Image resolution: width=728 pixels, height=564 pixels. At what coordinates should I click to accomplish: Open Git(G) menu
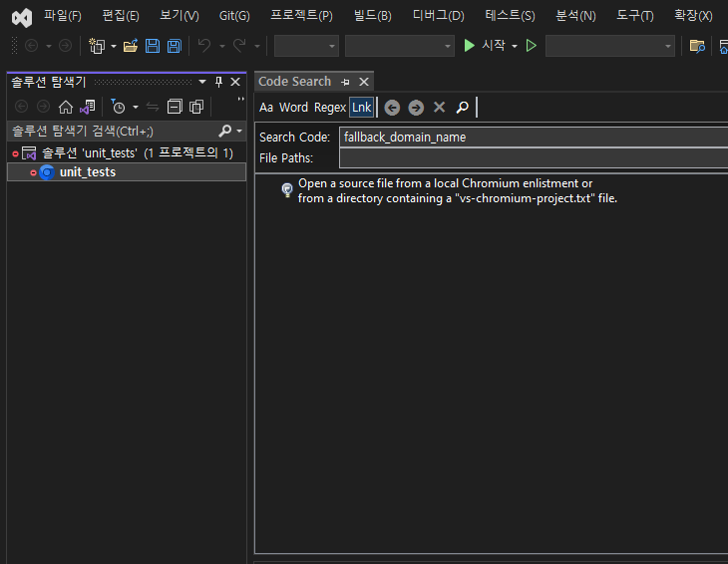(x=234, y=16)
